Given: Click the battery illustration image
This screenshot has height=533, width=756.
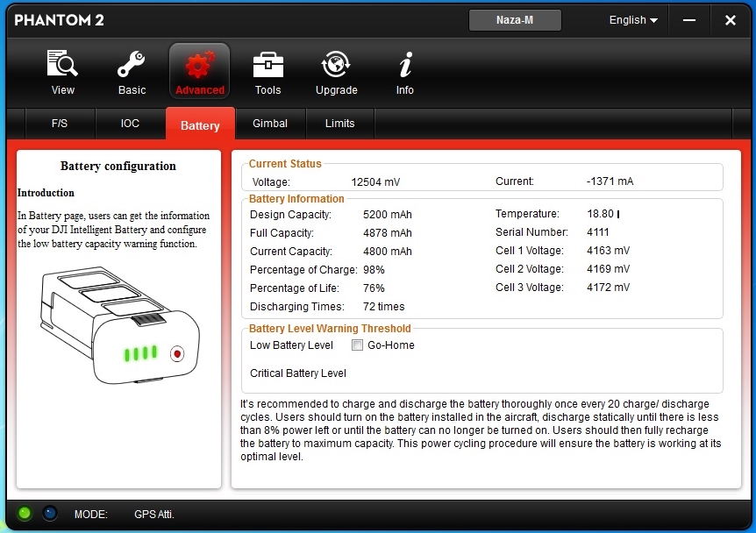Looking at the screenshot, I should pyautogui.click(x=118, y=326).
